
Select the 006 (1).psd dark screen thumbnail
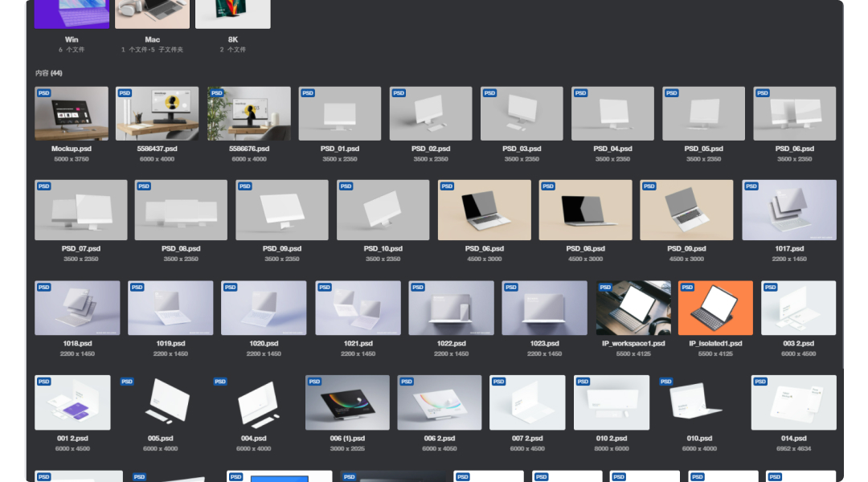[347, 402]
